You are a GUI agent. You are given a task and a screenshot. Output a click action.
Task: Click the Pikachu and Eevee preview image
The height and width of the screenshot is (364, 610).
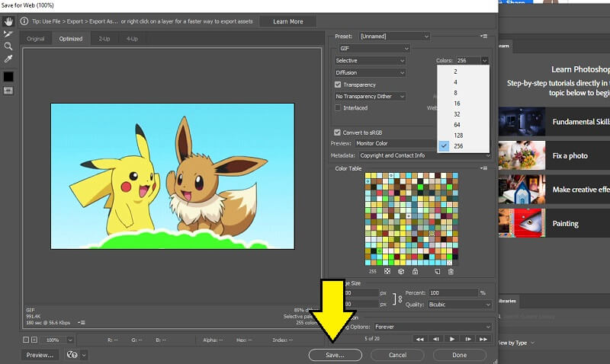[173, 176]
